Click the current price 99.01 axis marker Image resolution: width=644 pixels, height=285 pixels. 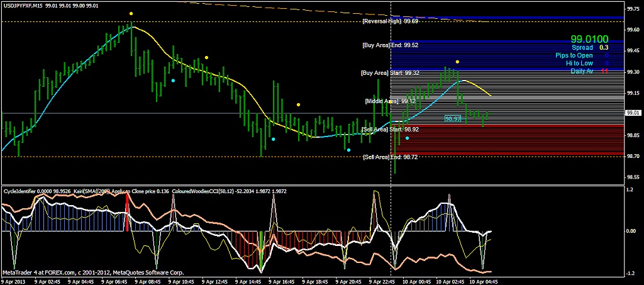pyautogui.click(x=632, y=113)
